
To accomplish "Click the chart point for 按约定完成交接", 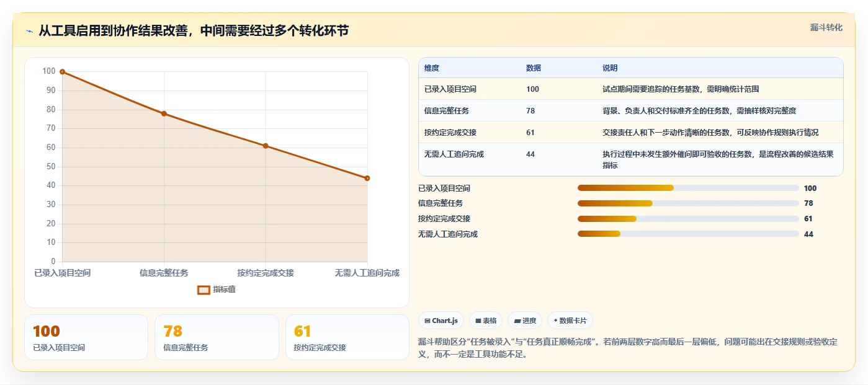I will pyautogui.click(x=266, y=146).
